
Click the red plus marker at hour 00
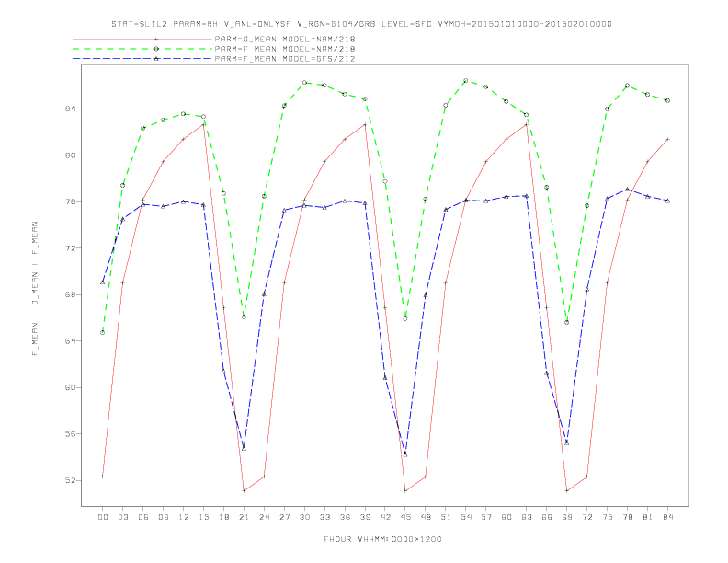(x=103, y=477)
